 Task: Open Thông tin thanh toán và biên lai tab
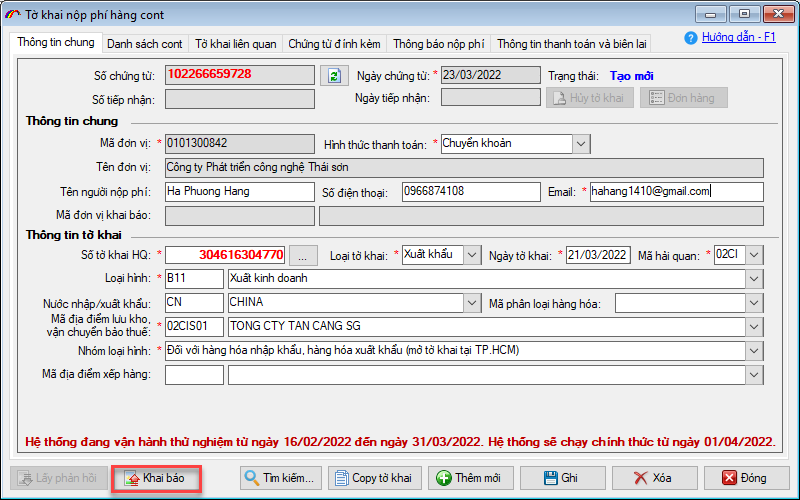point(571,44)
